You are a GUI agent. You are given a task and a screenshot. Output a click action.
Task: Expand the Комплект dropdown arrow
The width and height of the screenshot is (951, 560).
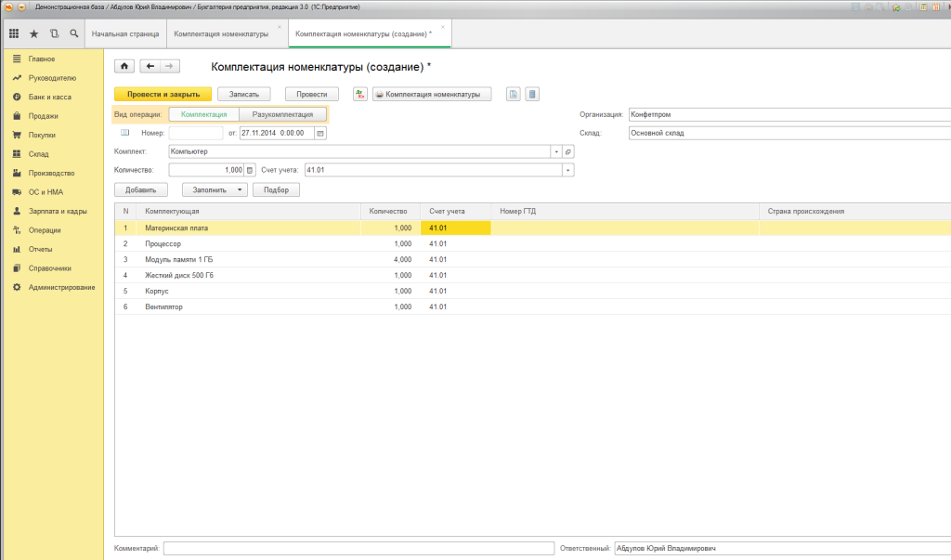(x=556, y=151)
